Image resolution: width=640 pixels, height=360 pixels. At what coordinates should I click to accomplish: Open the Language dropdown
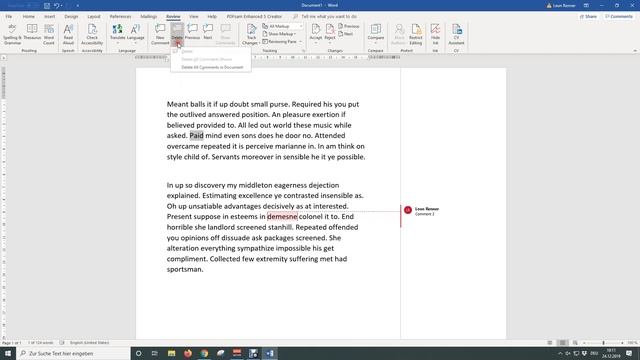136,34
